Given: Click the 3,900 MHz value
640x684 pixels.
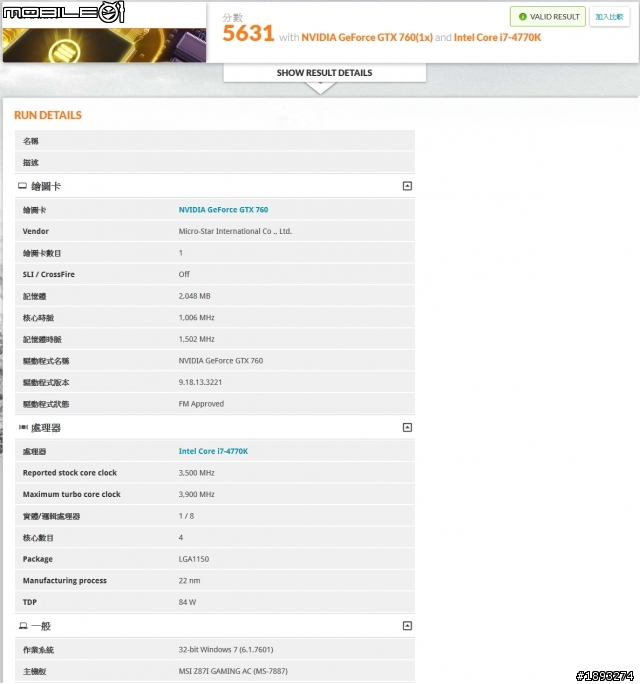Looking at the screenshot, I should click(x=196, y=494).
